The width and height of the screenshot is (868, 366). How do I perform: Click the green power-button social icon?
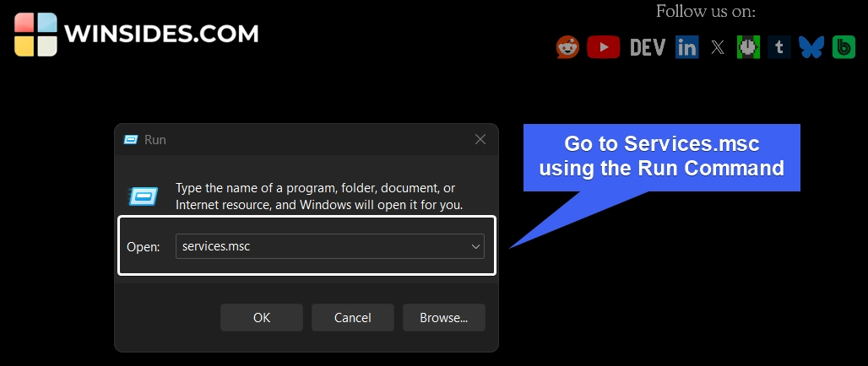pos(749,47)
